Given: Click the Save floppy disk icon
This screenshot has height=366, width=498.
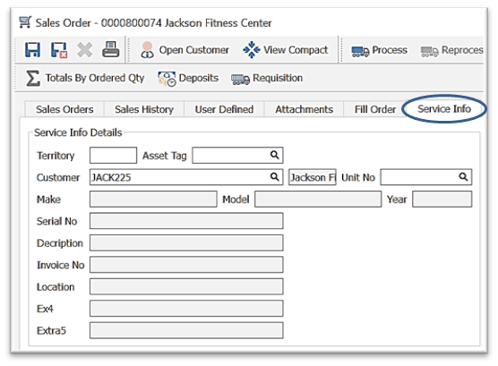Looking at the screenshot, I should 33,50.
